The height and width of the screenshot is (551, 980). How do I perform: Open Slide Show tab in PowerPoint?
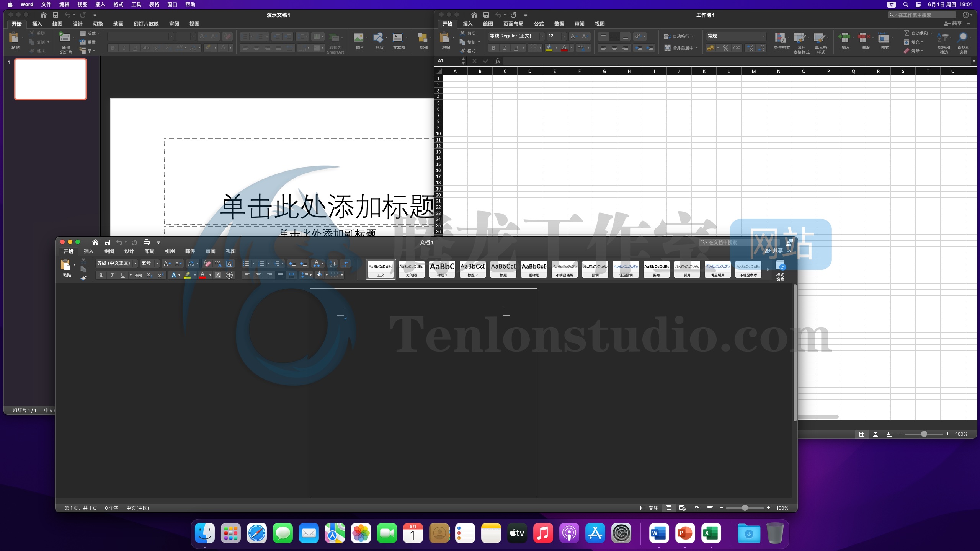[x=146, y=24]
